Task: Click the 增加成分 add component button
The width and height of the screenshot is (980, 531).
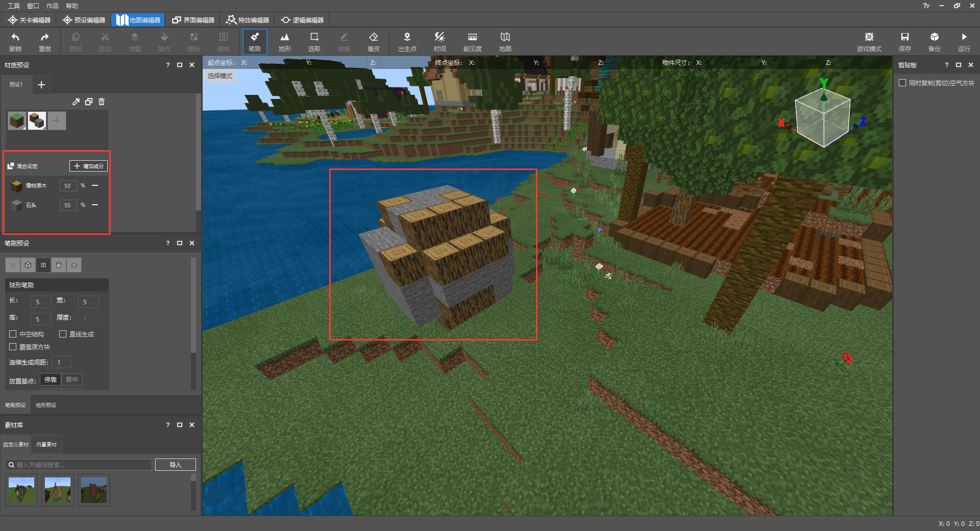Action: (88, 166)
